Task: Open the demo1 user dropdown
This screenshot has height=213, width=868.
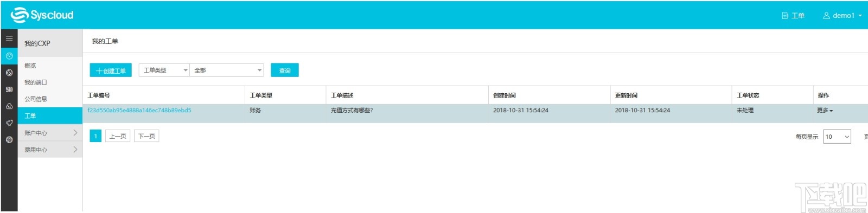Action: (x=843, y=16)
